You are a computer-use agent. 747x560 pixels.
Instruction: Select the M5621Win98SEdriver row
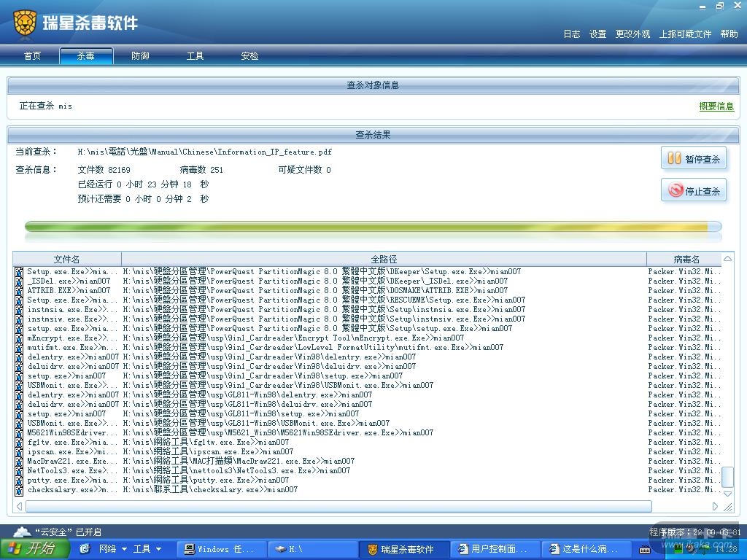point(368,433)
